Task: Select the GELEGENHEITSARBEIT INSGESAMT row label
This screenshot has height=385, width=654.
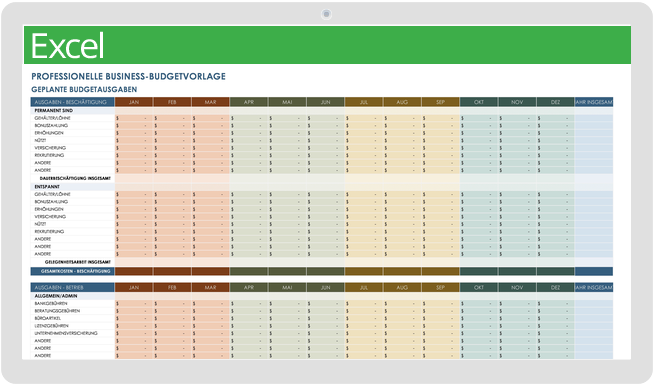Action: (78, 262)
